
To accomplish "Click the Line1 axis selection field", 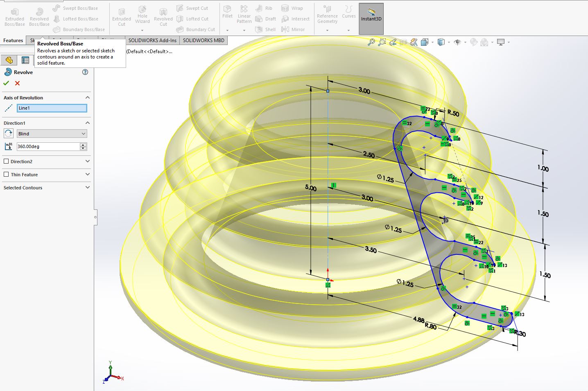I will [52, 108].
